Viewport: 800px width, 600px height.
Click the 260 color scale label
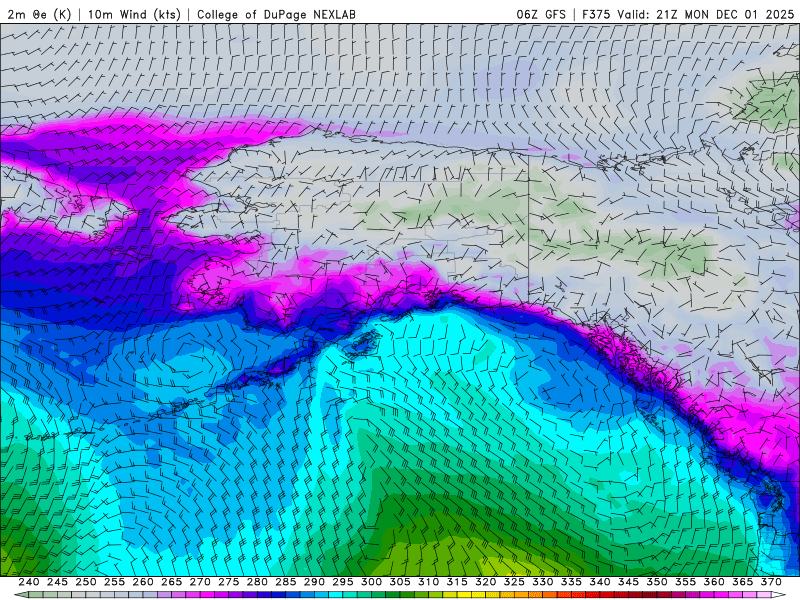tap(143, 582)
